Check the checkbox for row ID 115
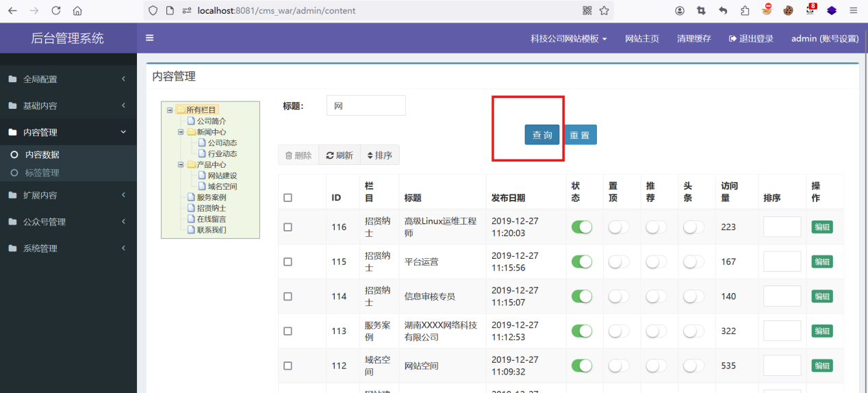The height and width of the screenshot is (393, 868). [288, 262]
